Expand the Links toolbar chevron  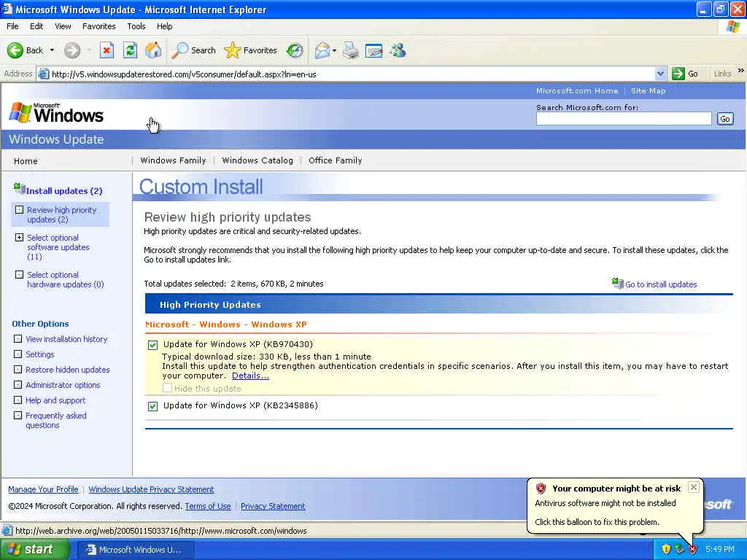[x=740, y=71]
